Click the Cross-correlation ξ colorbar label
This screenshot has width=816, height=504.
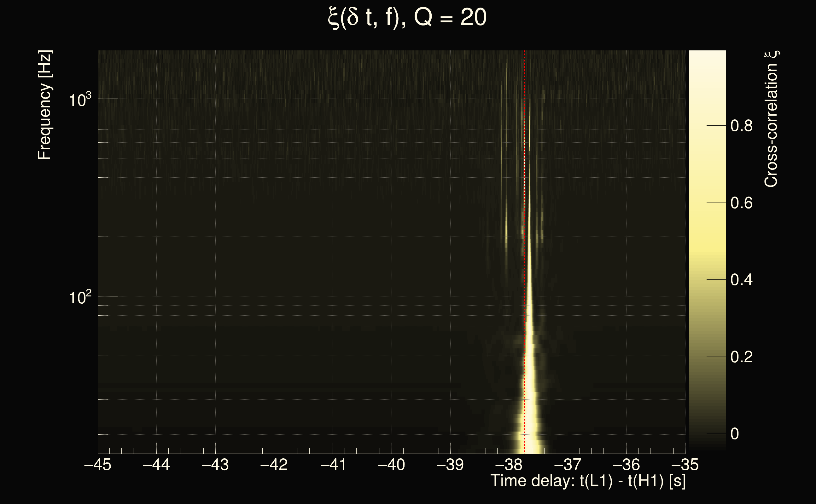click(x=771, y=119)
